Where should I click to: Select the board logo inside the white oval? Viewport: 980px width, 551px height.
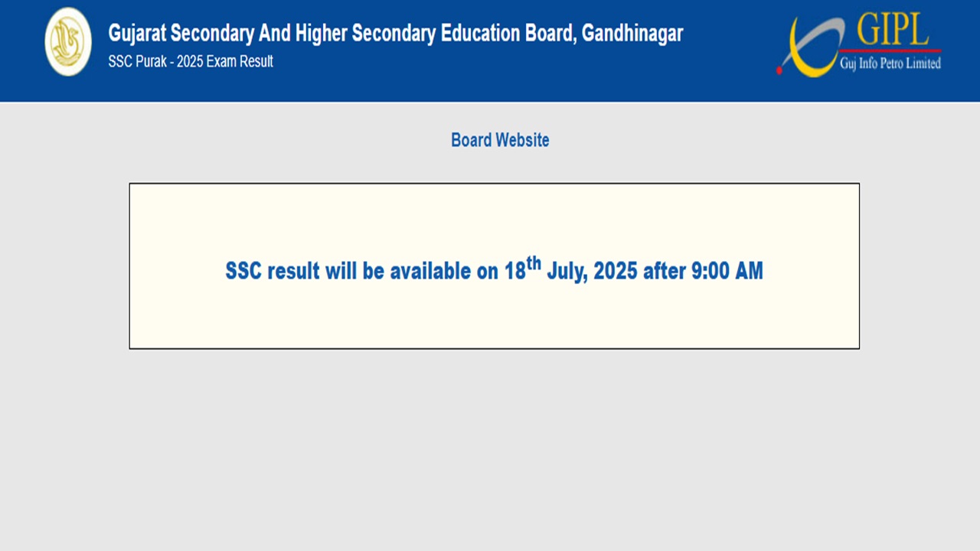pos(68,41)
